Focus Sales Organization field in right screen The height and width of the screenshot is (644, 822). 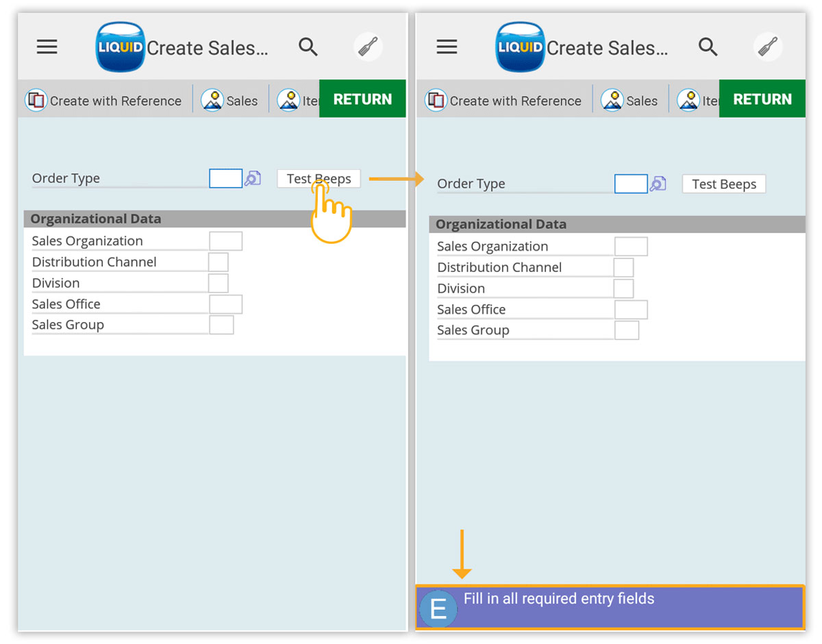[631, 247]
